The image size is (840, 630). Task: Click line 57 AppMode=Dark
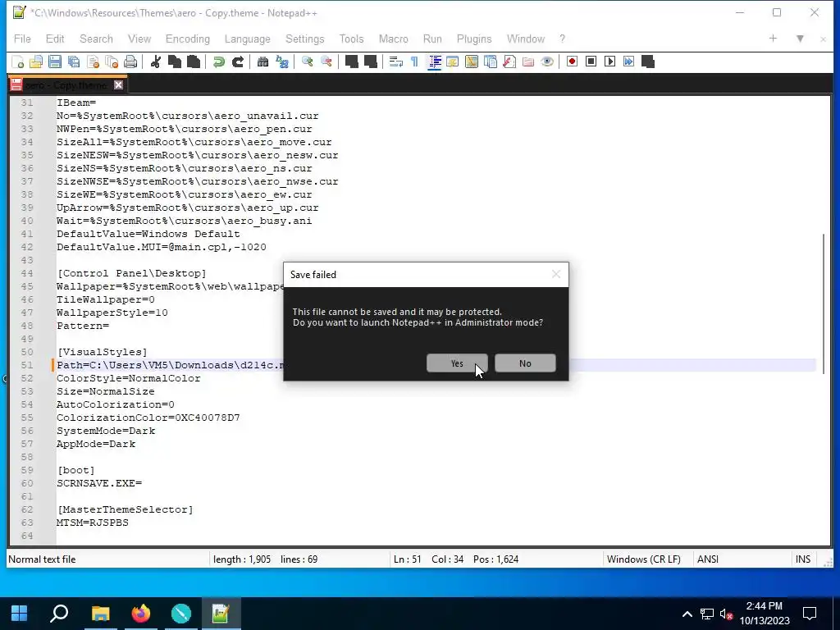tap(96, 444)
